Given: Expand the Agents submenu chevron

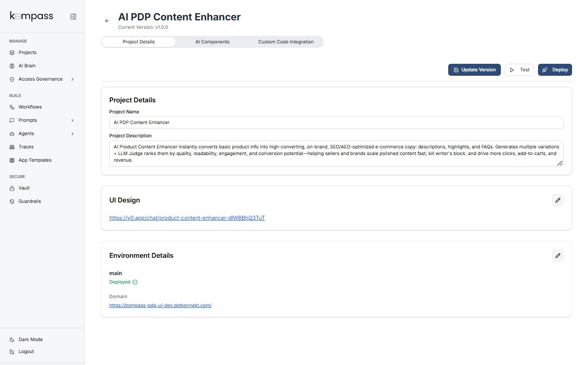Looking at the screenshot, I should 73,134.
